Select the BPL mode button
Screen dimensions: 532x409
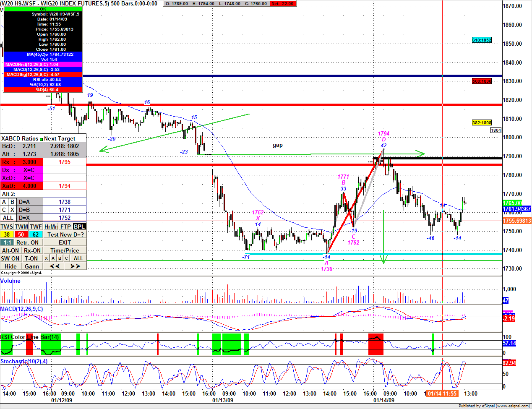[x=79, y=227]
